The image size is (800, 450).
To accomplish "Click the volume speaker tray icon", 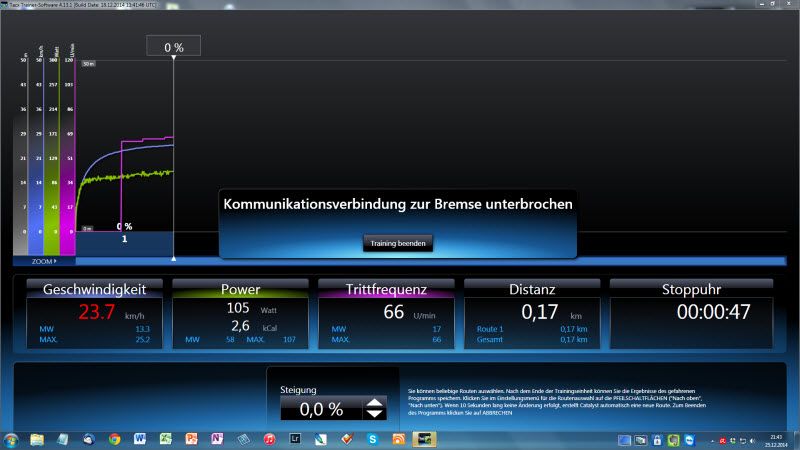I will point(753,441).
